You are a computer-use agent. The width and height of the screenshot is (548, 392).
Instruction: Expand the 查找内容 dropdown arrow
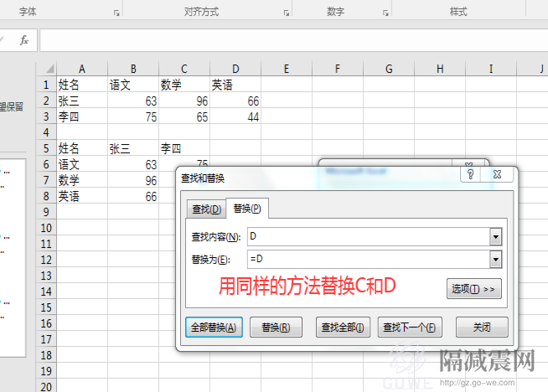(495, 237)
